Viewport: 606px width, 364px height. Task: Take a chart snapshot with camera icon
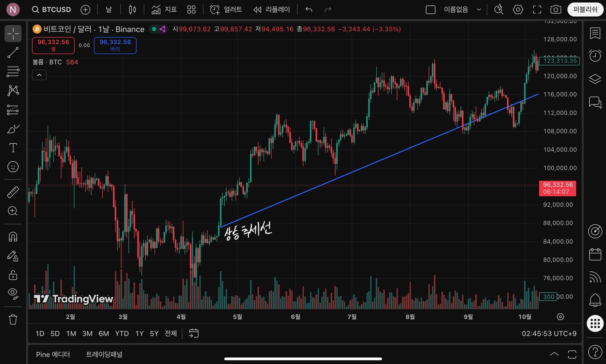(555, 9)
